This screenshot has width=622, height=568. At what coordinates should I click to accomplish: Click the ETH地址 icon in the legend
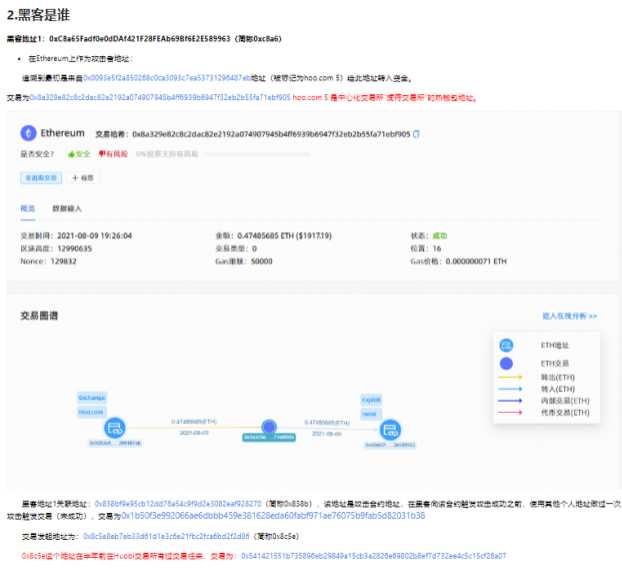(x=506, y=345)
